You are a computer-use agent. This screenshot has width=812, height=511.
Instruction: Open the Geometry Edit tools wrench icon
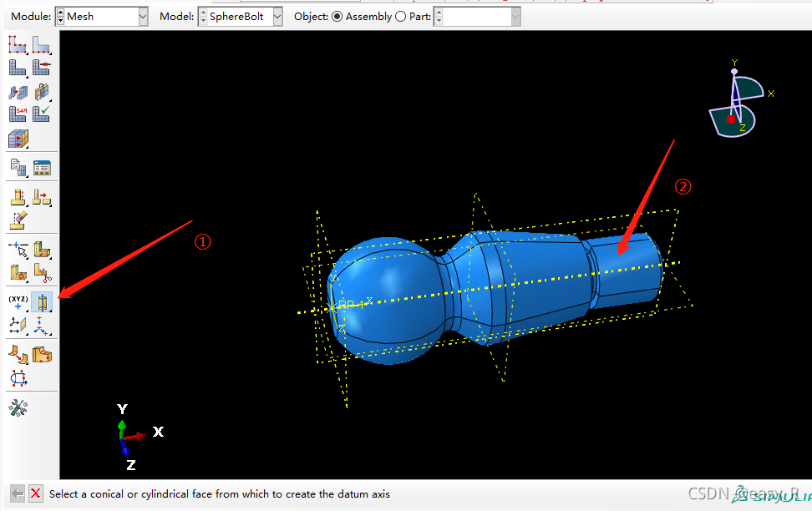click(18, 408)
